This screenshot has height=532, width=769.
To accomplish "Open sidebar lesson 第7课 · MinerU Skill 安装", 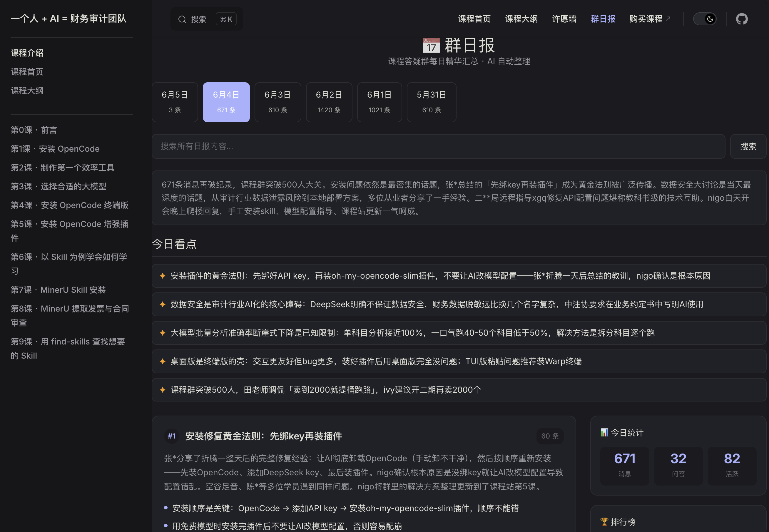I will click(x=58, y=290).
